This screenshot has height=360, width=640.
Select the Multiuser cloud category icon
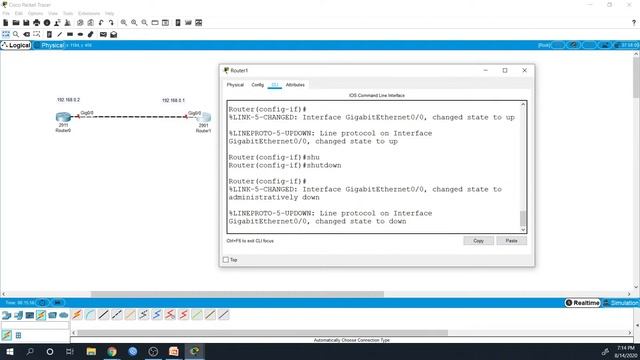click(64, 315)
